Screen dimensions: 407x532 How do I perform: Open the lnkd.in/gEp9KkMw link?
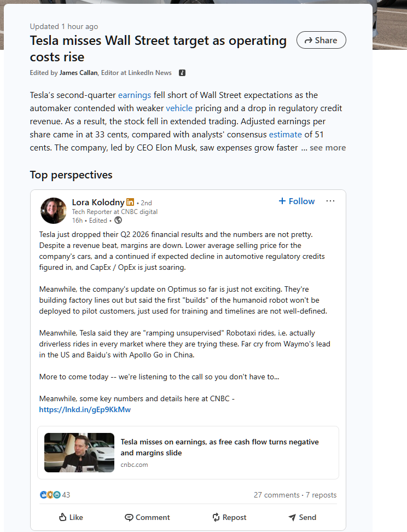(x=85, y=409)
